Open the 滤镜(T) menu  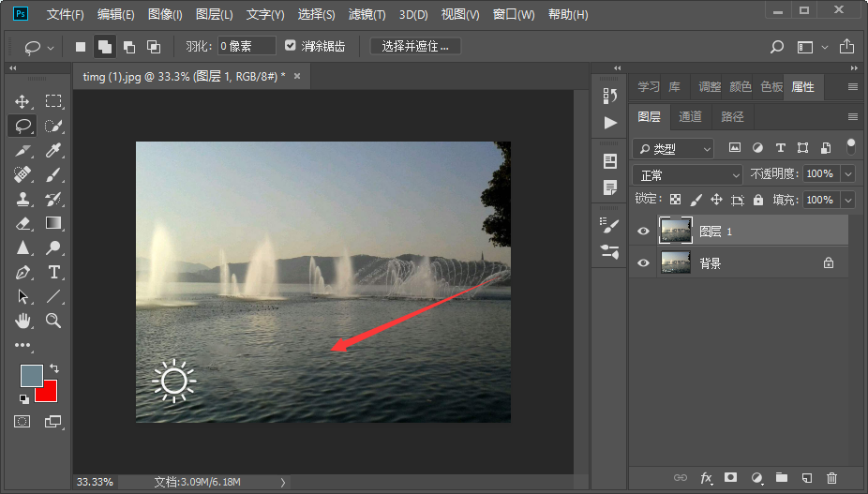[367, 15]
